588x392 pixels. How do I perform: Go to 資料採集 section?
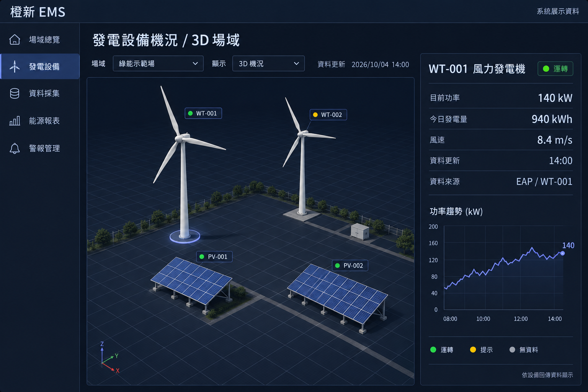(x=40, y=93)
